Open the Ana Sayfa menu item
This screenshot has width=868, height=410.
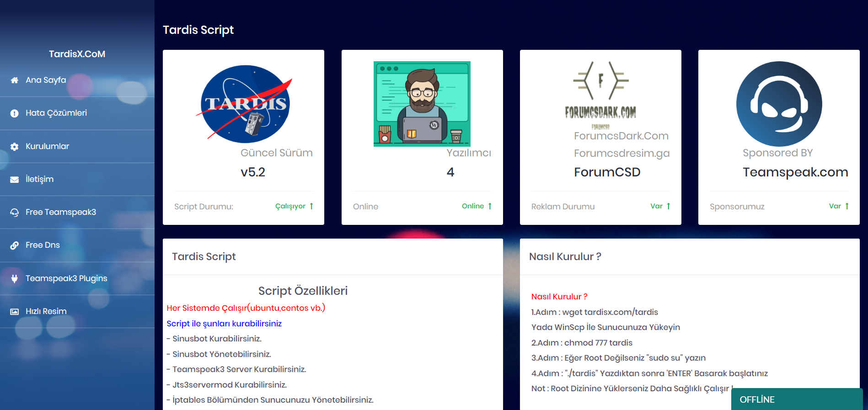77,80
